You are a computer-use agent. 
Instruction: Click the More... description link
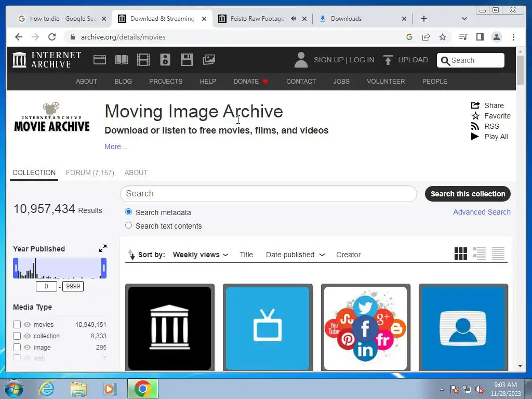click(x=116, y=147)
